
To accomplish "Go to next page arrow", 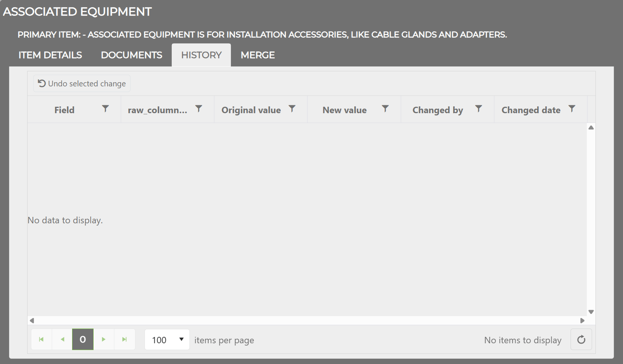I will pos(104,339).
